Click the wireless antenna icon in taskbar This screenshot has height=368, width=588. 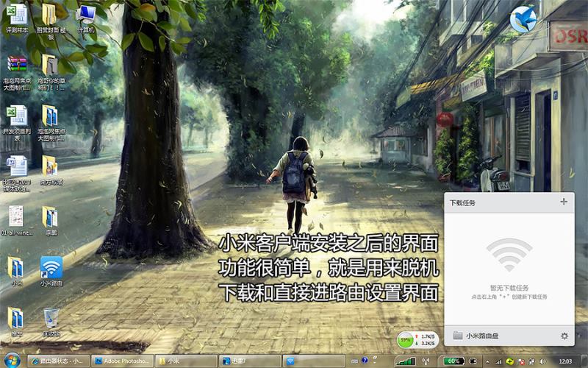coord(426,361)
